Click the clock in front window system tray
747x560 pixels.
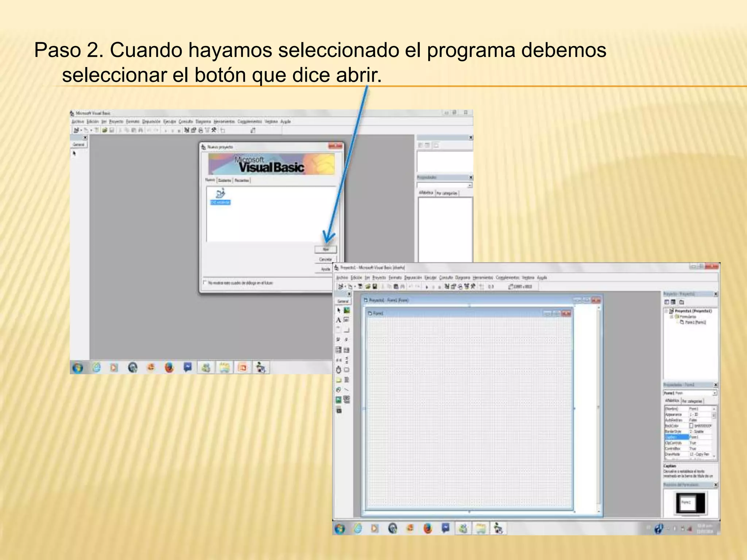point(705,528)
